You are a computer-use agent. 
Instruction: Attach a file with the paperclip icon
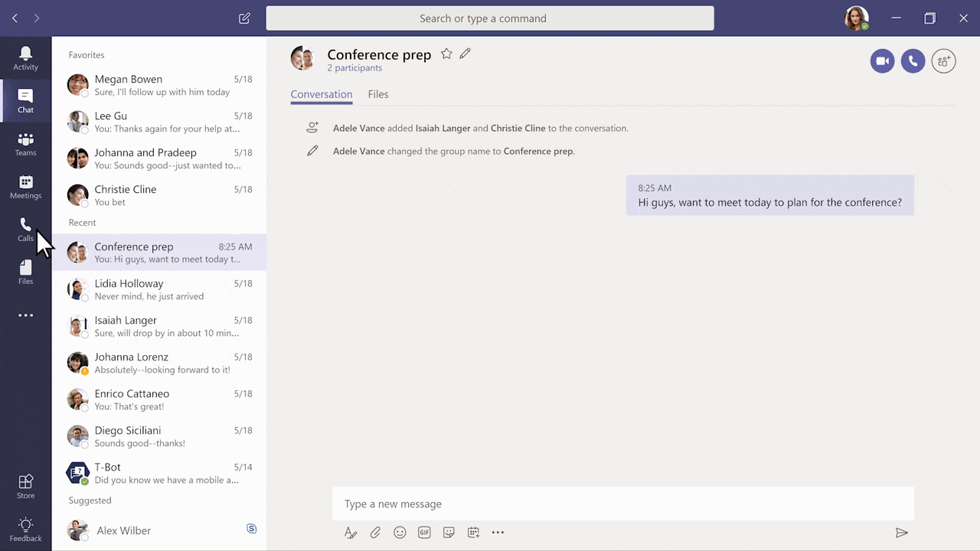(x=375, y=533)
